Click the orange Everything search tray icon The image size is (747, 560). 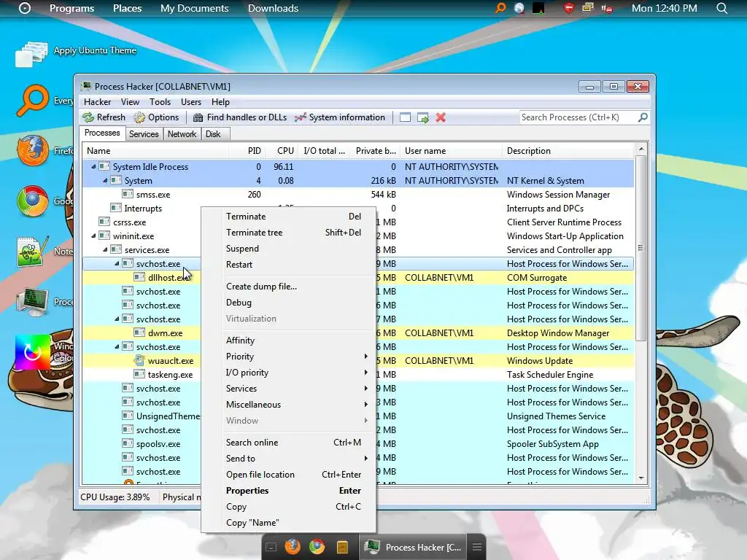pyautogui.click(x=500, y=8)
